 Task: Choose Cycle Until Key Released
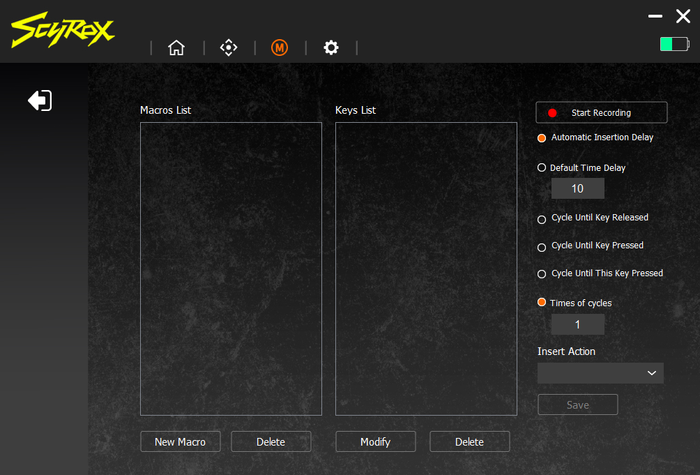coord(542,220)
